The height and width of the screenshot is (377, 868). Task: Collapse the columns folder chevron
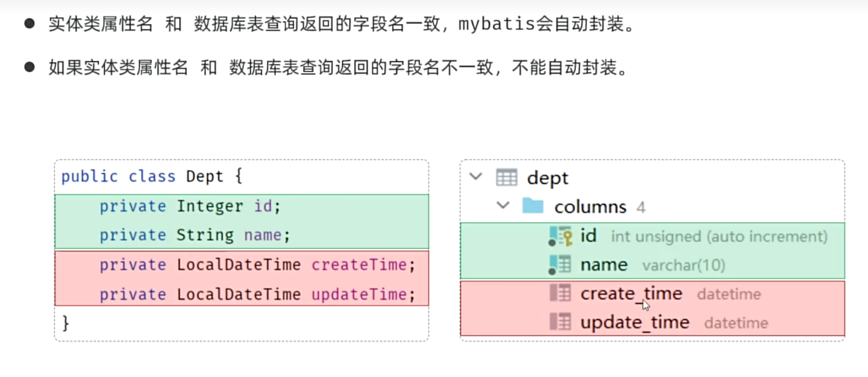pos(503,205)
